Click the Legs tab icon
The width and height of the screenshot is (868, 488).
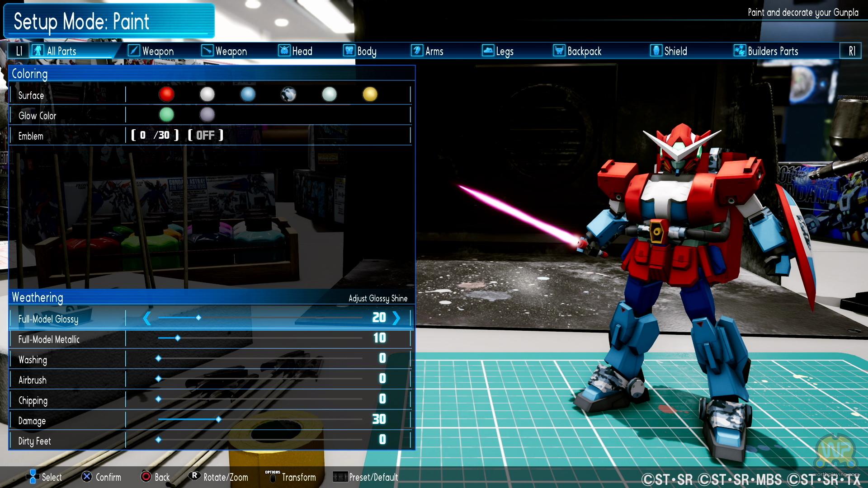pyautogui.click(x=488, y=51)
